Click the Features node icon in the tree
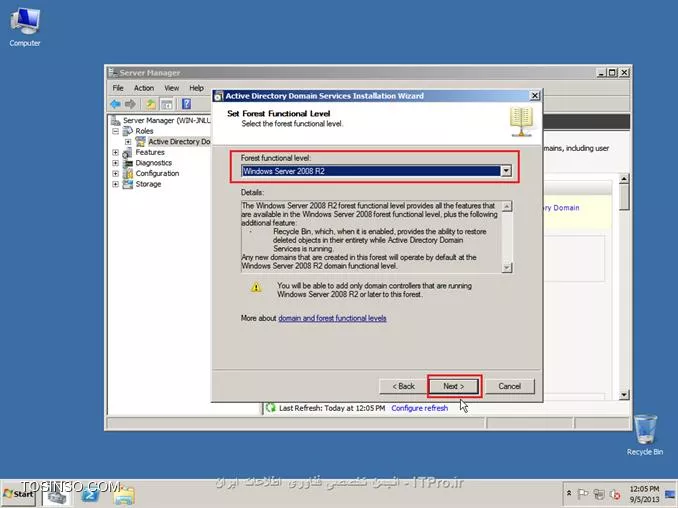Viewport: 678px width, 508px height. (128, 152)
